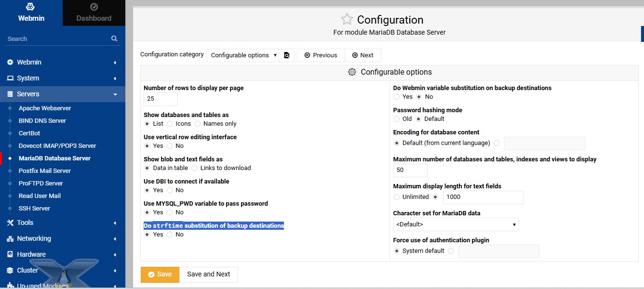Image resolution: width=644 pixels, height=289 pixels.
Task: Open Apache Webserver module
Action: click(x=45, y=108)
